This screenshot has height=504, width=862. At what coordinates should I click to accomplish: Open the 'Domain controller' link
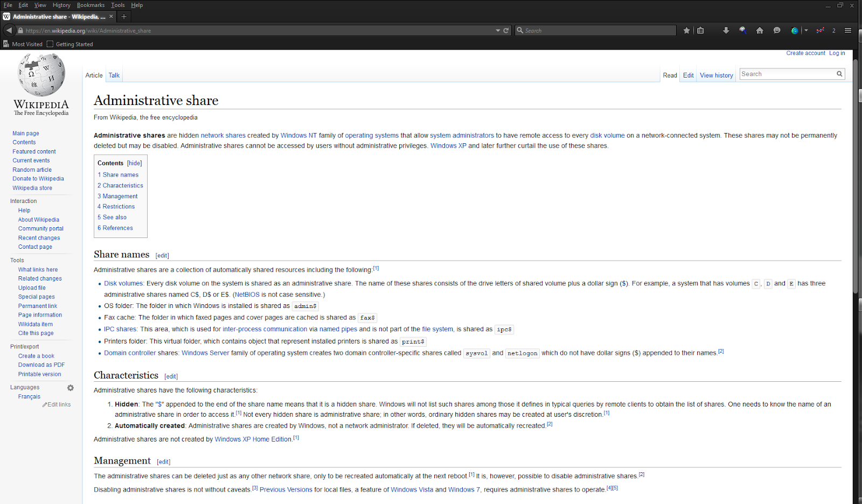(x=130, y=353)
